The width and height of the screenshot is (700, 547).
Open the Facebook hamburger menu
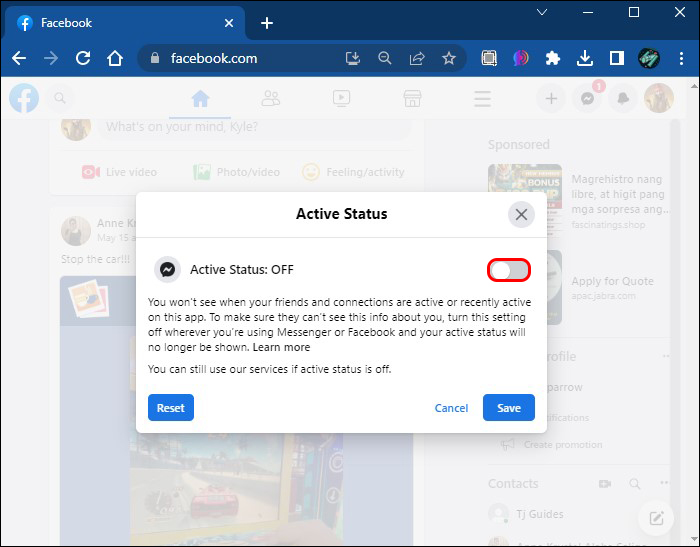pos(483,99)
